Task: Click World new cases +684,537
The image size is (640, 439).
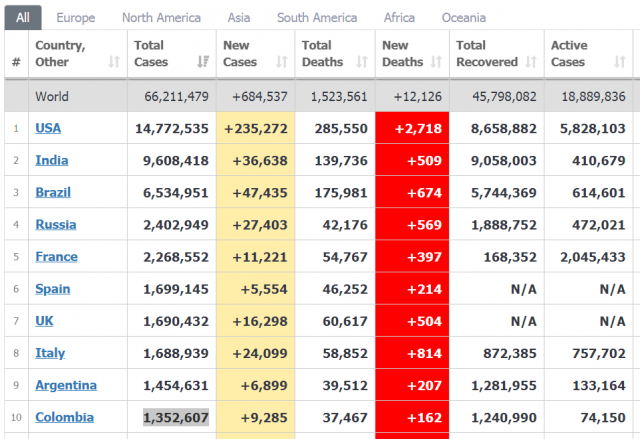Action: coord(260,96)
